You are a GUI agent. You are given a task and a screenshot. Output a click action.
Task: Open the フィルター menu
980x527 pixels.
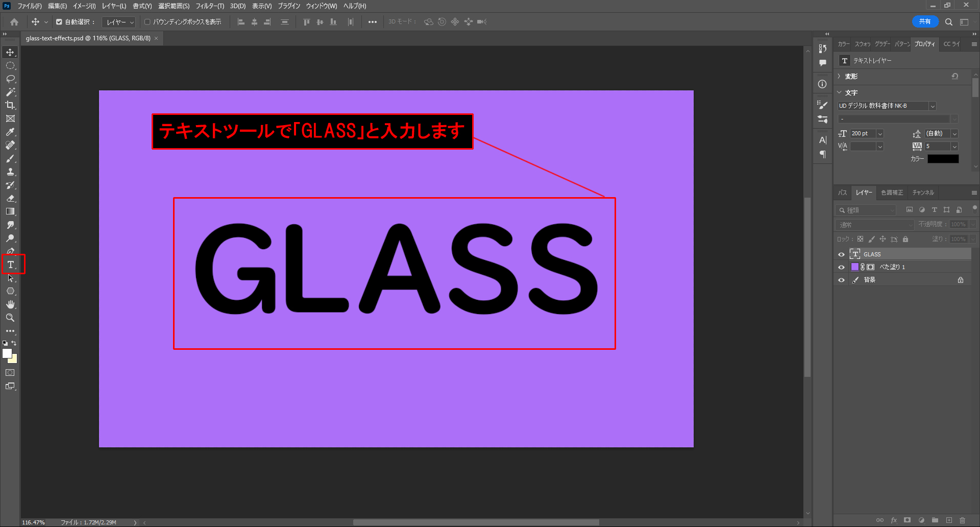point(210,6)
